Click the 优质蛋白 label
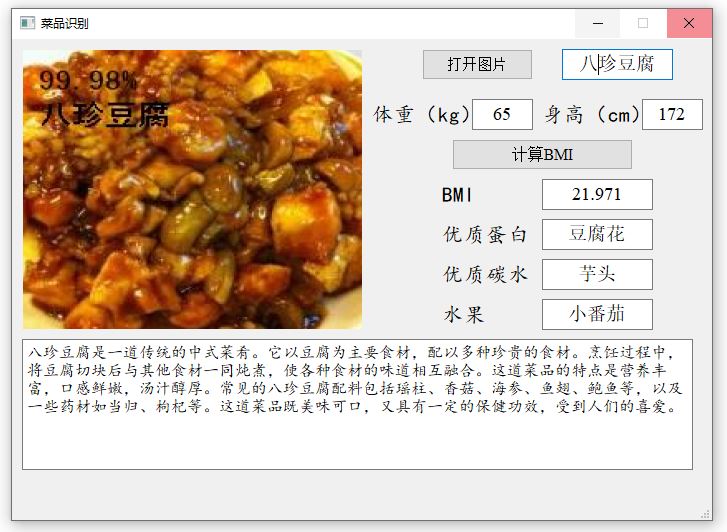This screenshot has width=727, height=532. pos(485,235)
